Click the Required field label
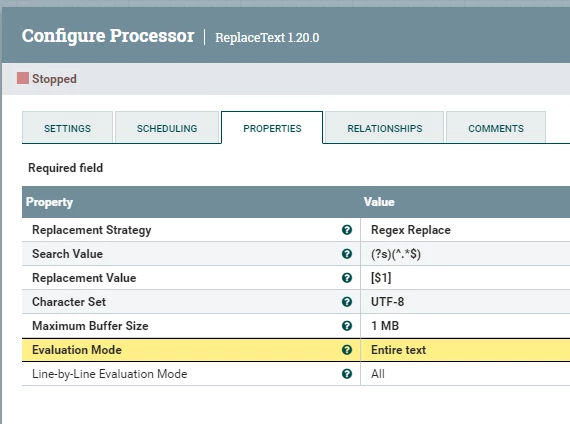The image size is (570, 424). pos(65,168)
